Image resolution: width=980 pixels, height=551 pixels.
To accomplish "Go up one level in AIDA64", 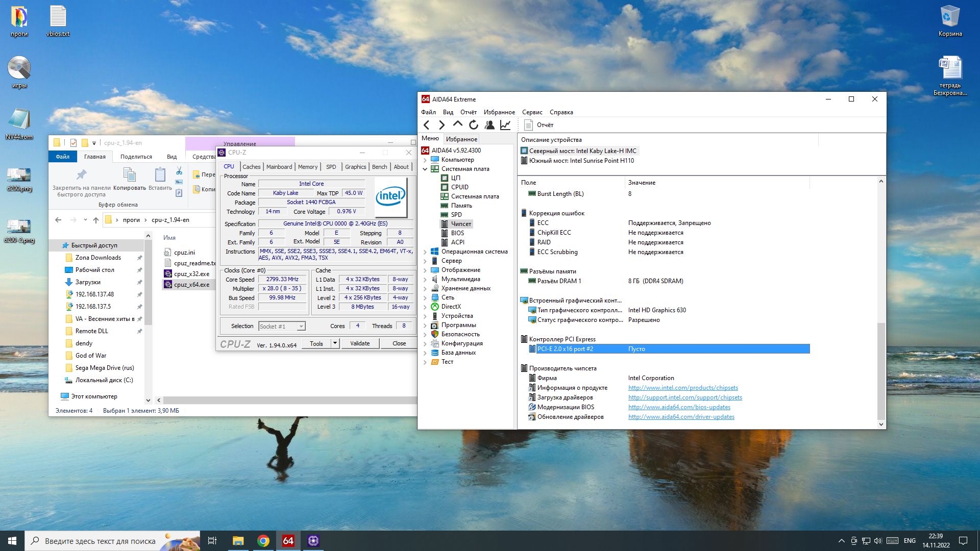I will click(x=458, y=124).
